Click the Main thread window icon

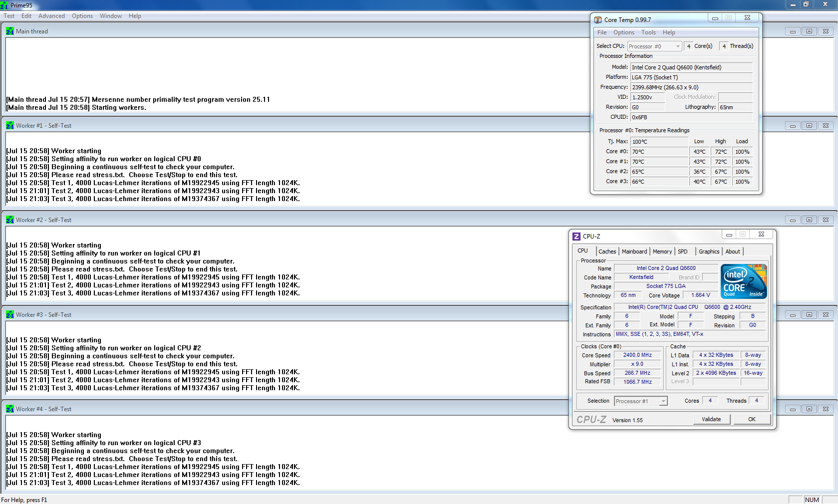[x=10, y=31]
